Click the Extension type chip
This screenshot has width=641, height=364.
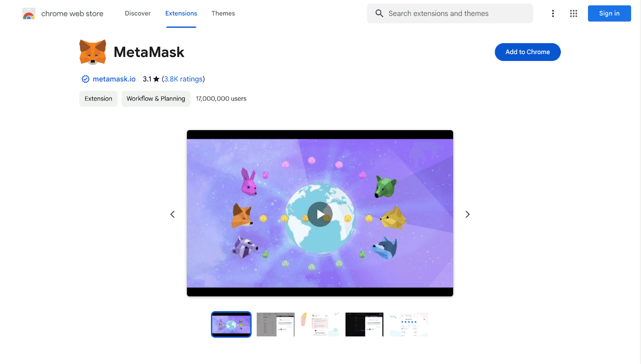click(x=99, y=99)
